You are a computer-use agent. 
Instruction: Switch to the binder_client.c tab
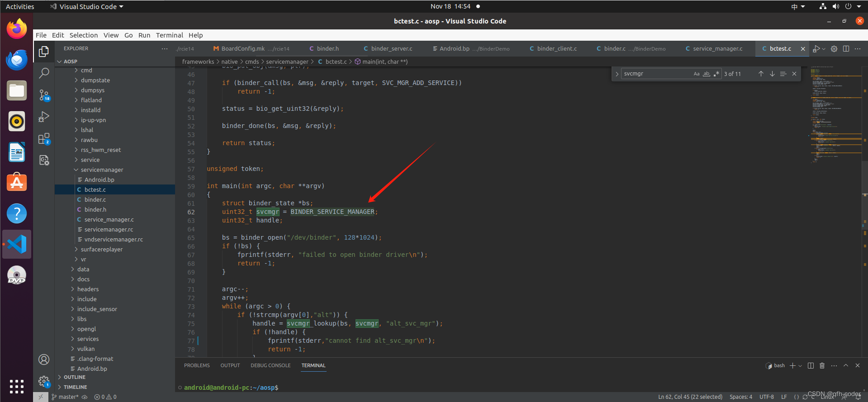[x=553, y=49]
